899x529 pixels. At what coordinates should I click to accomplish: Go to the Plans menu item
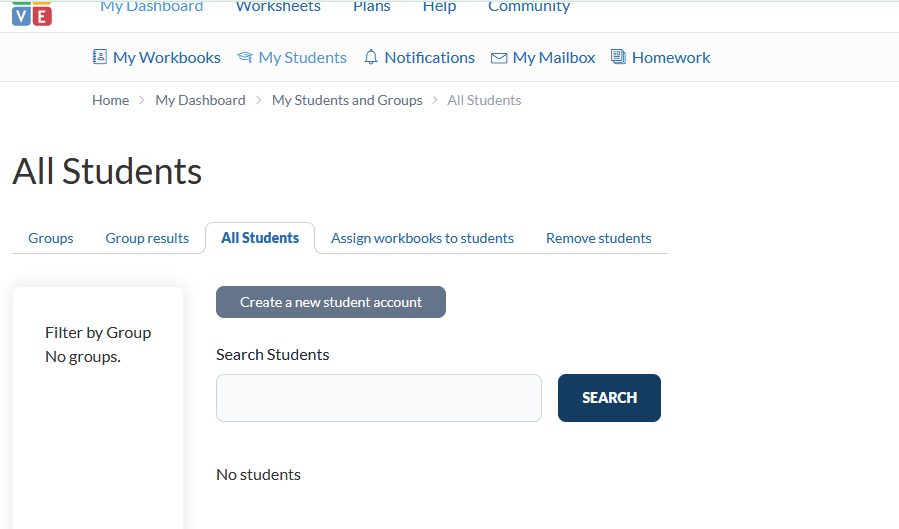tap(371, 7)
